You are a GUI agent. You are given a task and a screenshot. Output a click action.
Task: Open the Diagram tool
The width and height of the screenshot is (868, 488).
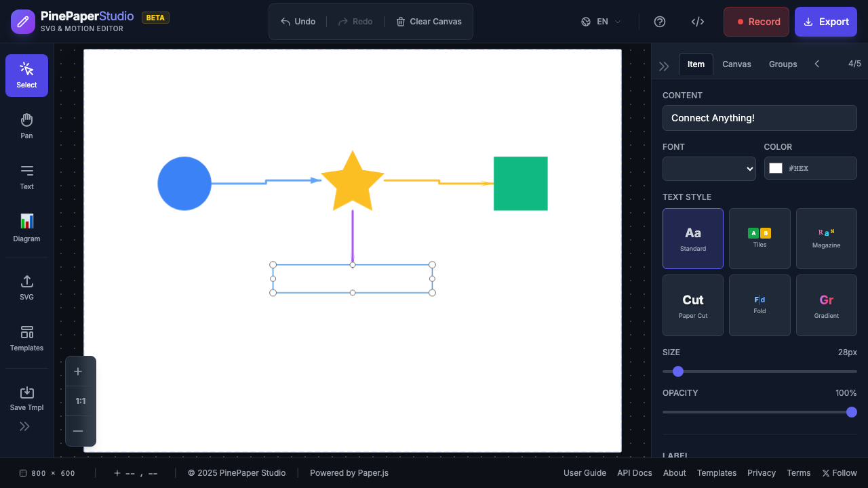click(26, 228)
